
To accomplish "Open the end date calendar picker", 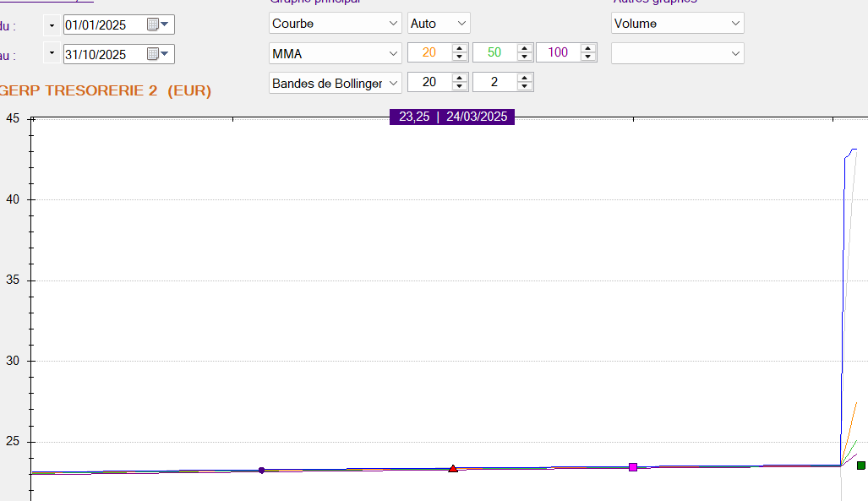I will tap(158, 54).
